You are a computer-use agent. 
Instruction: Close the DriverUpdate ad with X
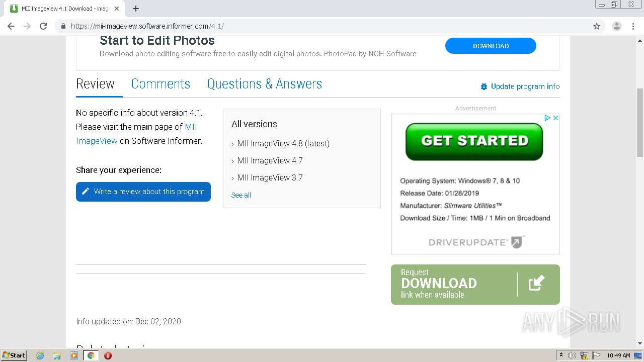555,118
